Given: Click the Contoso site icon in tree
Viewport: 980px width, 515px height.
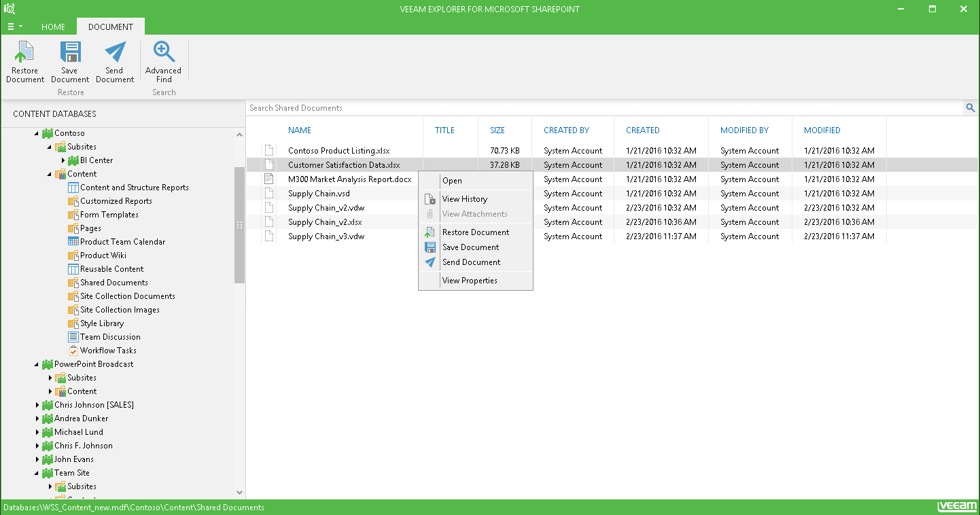Looking at the screenshot, I should (48, 133).
